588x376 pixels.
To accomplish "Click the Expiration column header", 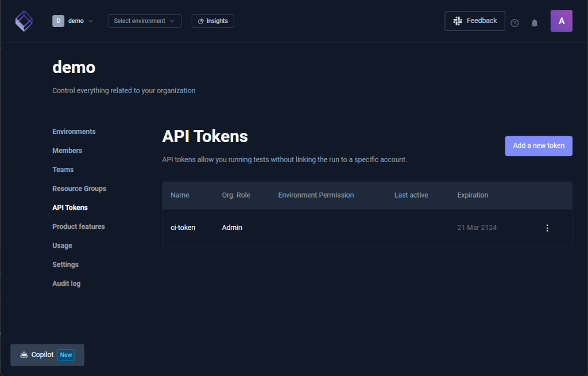I will [473, 195].
